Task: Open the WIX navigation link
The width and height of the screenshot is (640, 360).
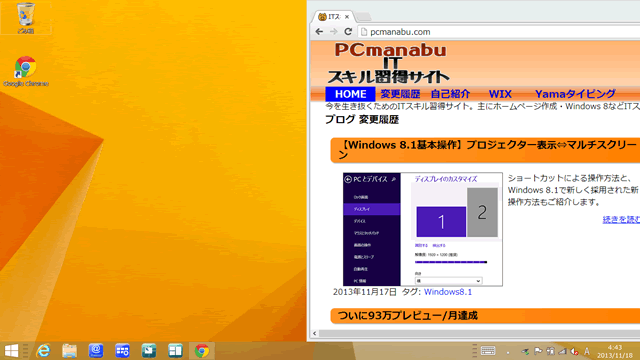Action: tap(500, 94)
